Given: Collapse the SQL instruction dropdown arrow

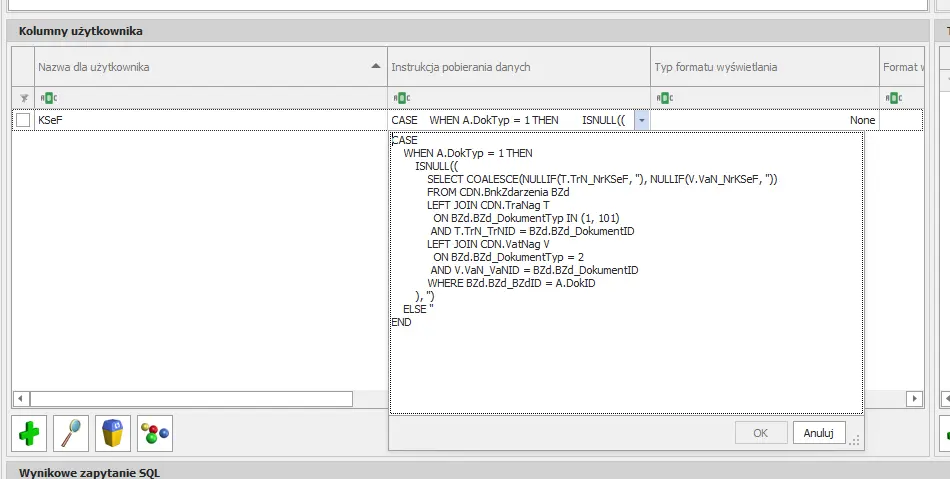Looking at the screenshot, I should [642, 121].
